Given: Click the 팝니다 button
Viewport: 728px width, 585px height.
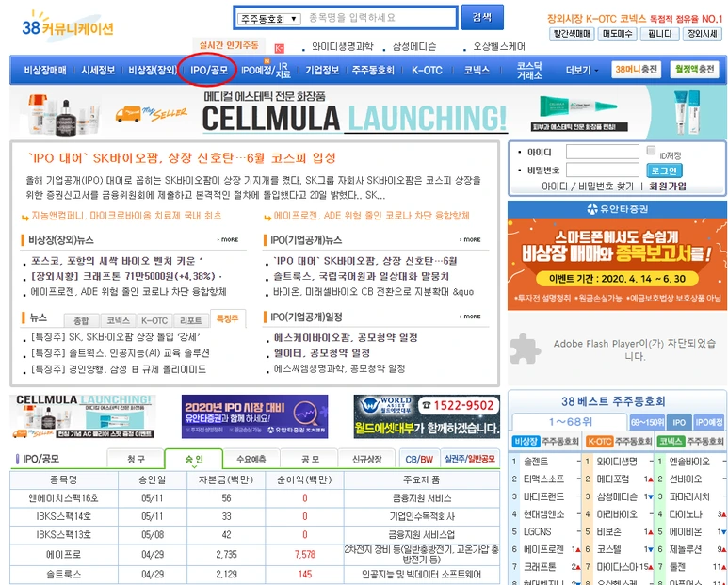Looking at the screenshot, I should click(x=659, y=33).
